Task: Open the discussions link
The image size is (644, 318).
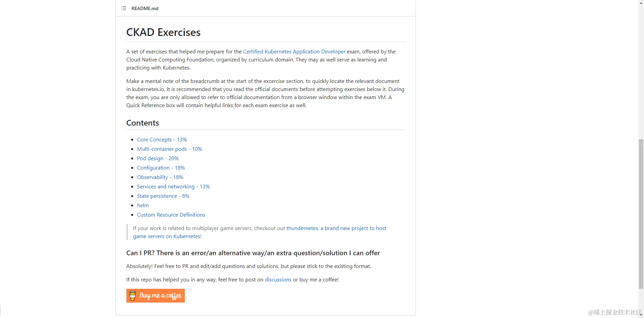Action: [x=278, y=279]
